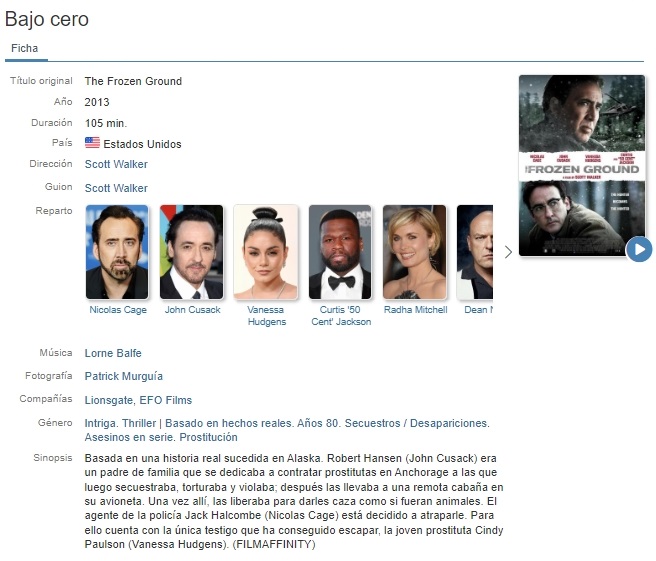
Task: Open the Ficha tab
Action: (x=25, y=49)
